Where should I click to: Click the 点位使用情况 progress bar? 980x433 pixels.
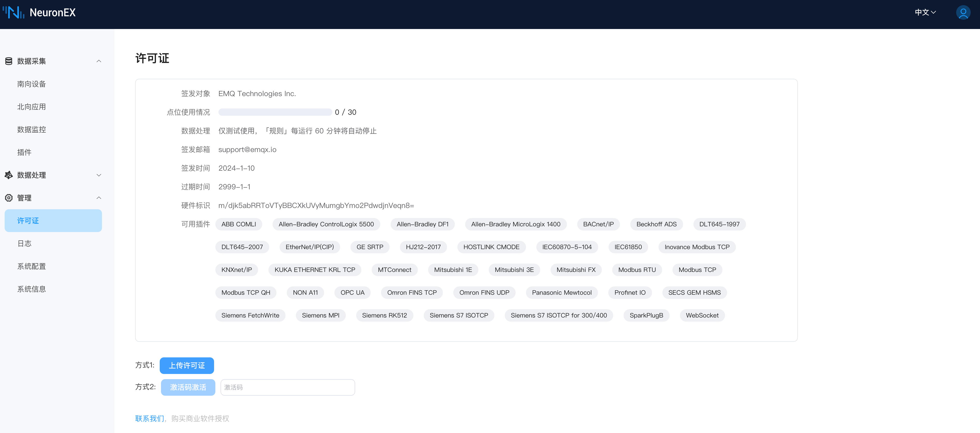275,112
